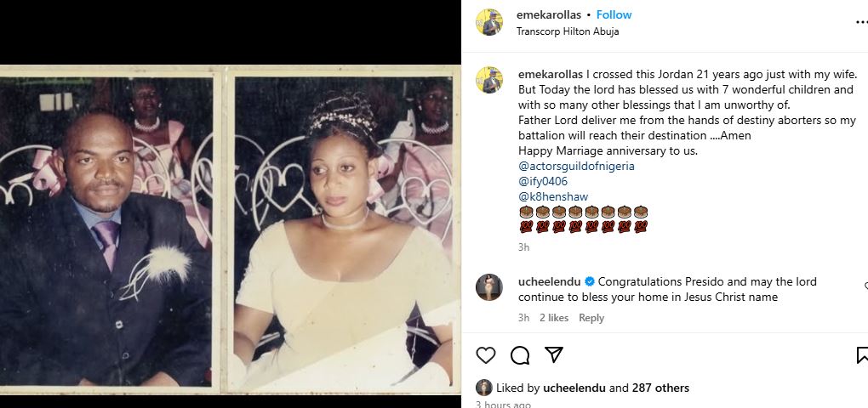Click the verified badge beside uchee​lendu
The width and height of the screenshot is (868, 408).
pos(590,281)
